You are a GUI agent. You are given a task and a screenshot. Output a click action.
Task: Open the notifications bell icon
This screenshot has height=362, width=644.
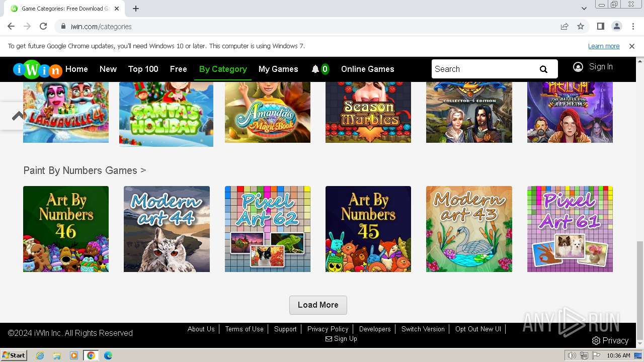click(x=315, y=69)
